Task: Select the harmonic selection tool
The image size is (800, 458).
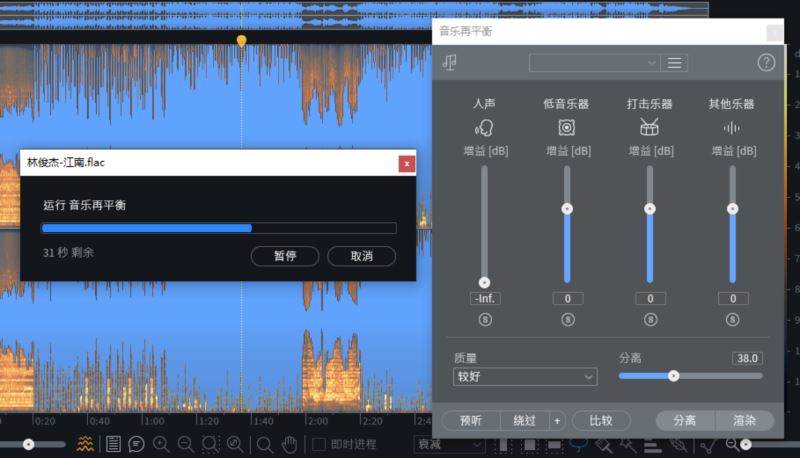Action: coord(652,446)
